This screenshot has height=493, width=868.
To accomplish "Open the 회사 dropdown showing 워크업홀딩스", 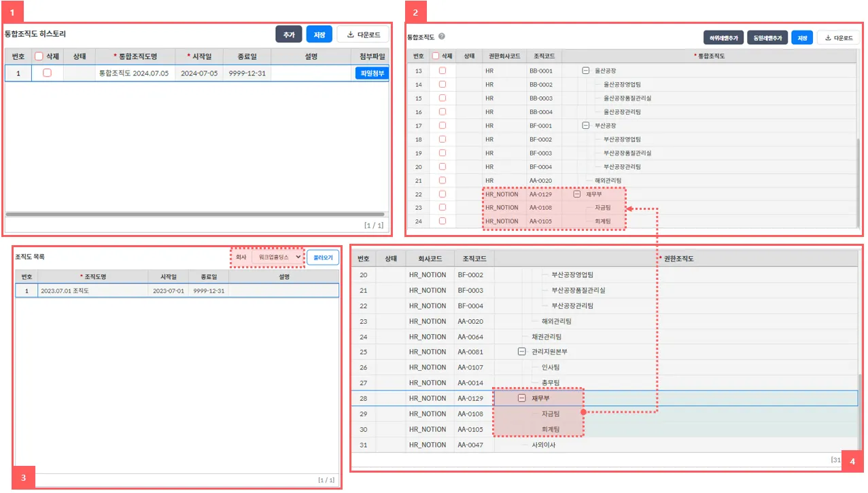I will [x=277, y=257].
